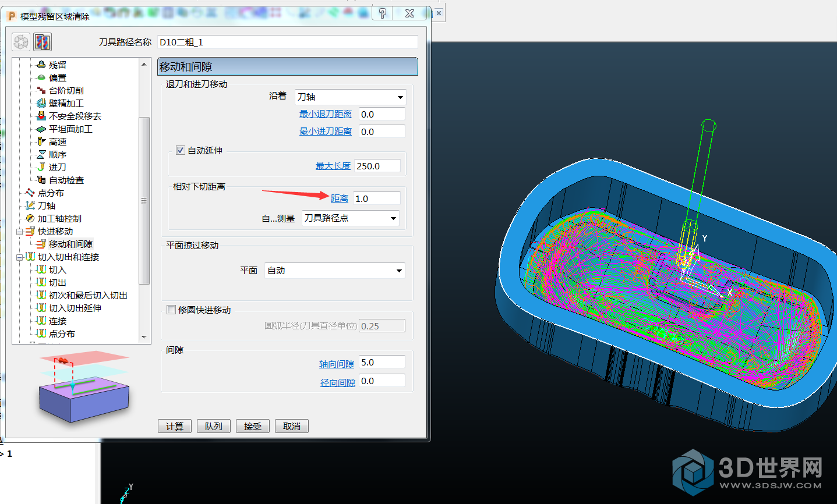Screen dimensions: 837x504
Task: Open the 自…测量 dropdown showing 刀具路径点
Action: [x=351, y=218]
